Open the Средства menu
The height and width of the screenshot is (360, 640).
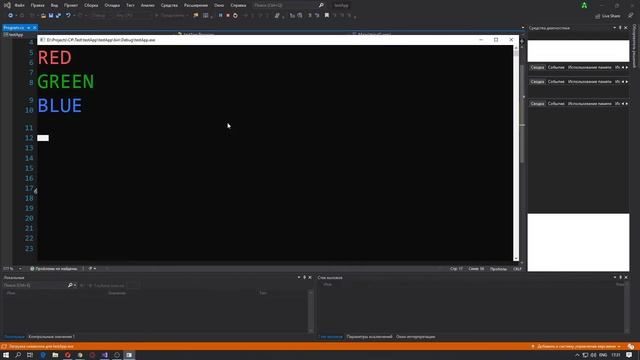tap(169, 5)
